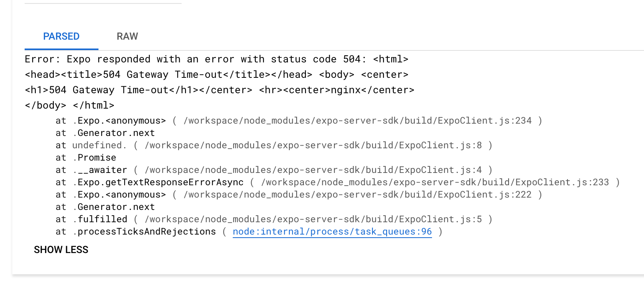Click the '.fulfilled' stack frame
This screenshot has width=644, height=285.
[x=274, y=219]
